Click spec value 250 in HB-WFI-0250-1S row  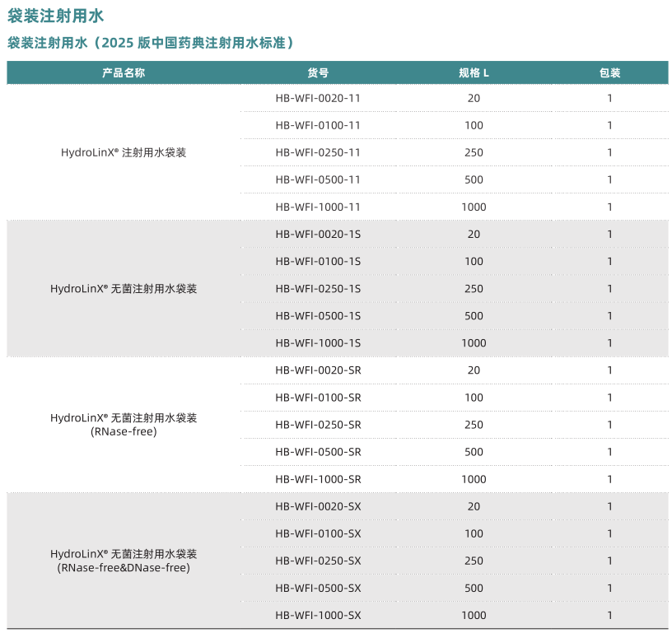474,289
